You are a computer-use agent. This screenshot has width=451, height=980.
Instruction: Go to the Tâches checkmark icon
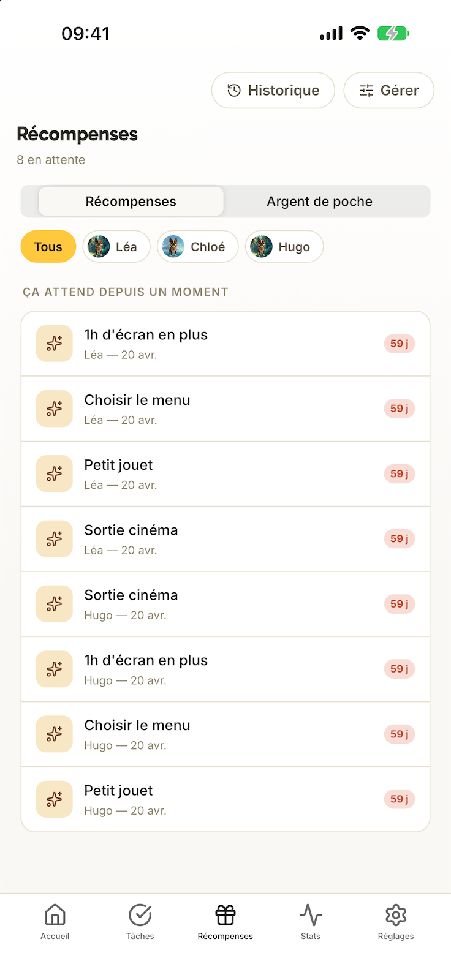point(140,915)
